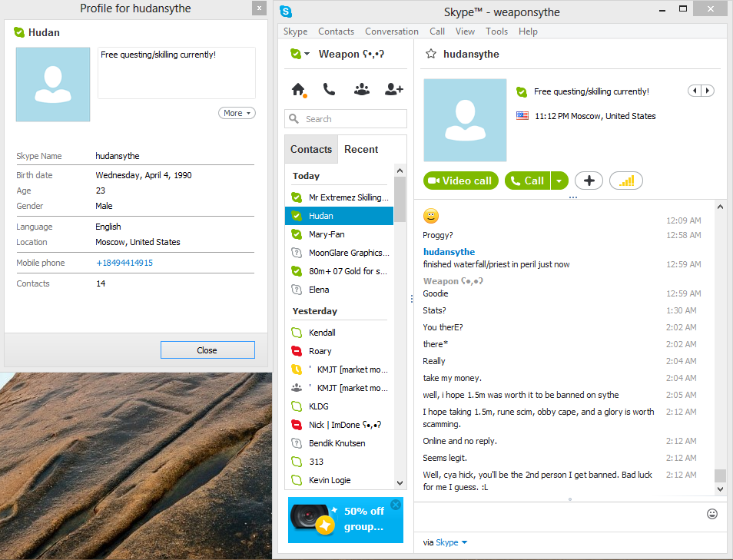
Task: Select Kevin Logie contact
Action: pos(339,480)
